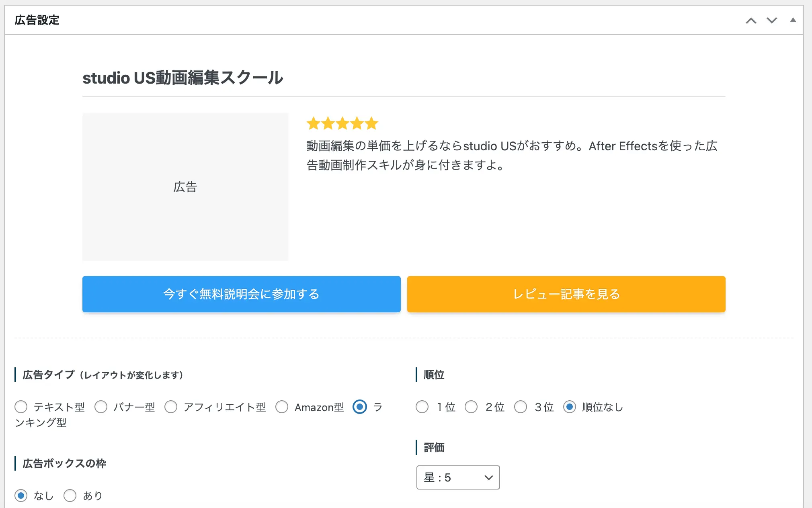Open the 評価 star rating dropdown
The height and width of the screenshot is (508, 812).
(x=457, y=478)
